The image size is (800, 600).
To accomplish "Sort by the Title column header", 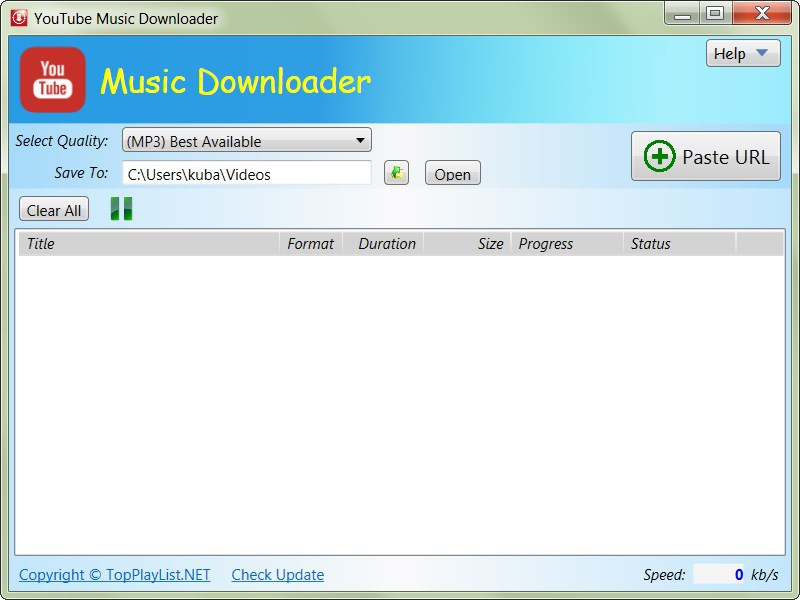I will click(149, 243).
